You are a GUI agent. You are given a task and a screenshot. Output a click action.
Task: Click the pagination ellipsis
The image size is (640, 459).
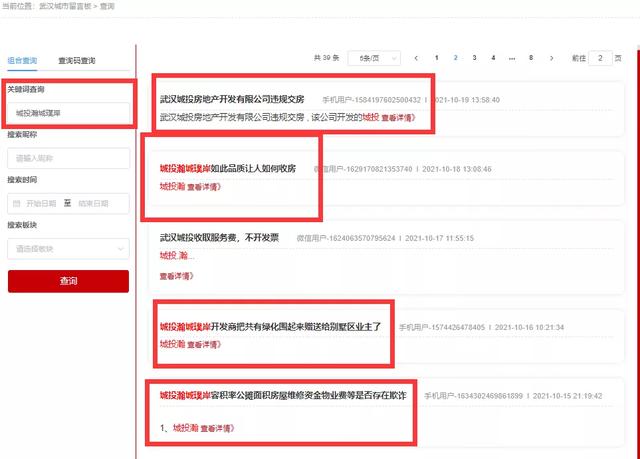pos(512,58)
